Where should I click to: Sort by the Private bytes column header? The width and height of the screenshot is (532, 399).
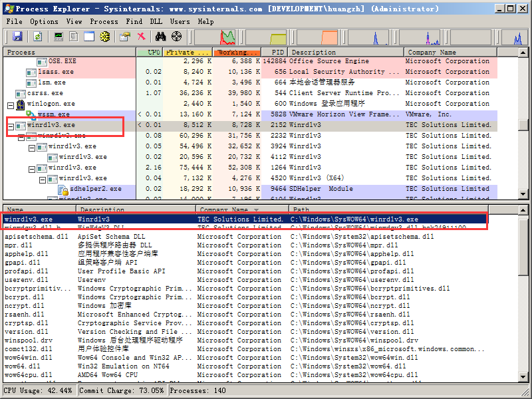pos(188,53)
